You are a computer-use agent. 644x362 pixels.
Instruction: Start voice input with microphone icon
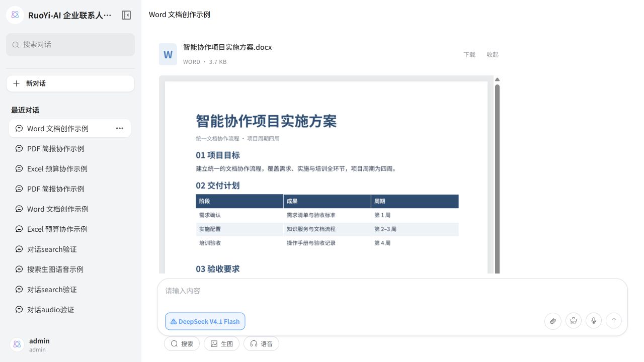(594, 321)
